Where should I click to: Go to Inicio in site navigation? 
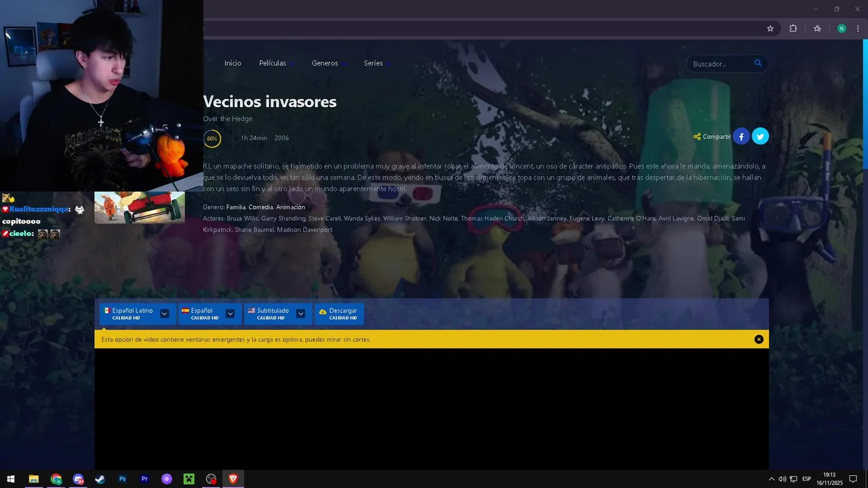[x=233, y=63]
